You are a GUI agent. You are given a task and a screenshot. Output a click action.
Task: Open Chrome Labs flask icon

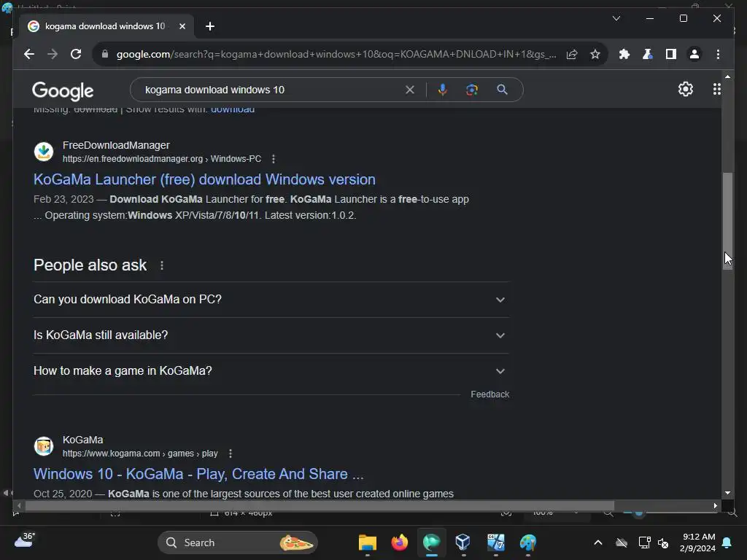[x=648, y=54]
